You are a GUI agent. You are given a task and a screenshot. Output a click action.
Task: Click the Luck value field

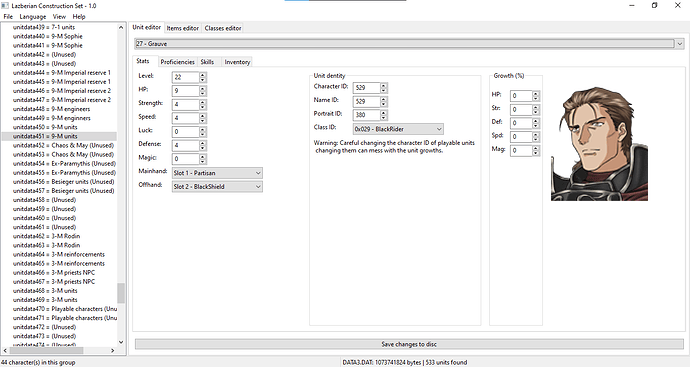pyautogui.click(x=185, y=132)
